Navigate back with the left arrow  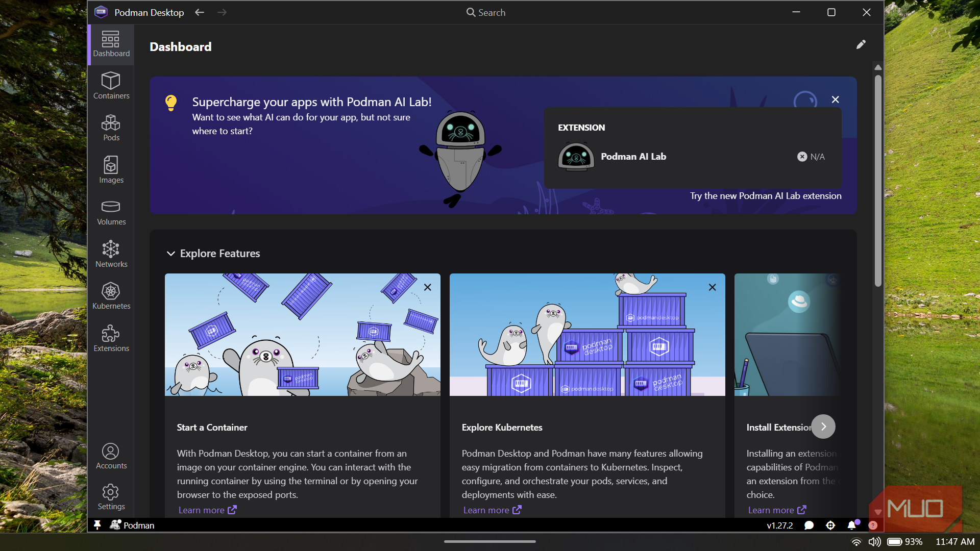click(x=200, y=12)
